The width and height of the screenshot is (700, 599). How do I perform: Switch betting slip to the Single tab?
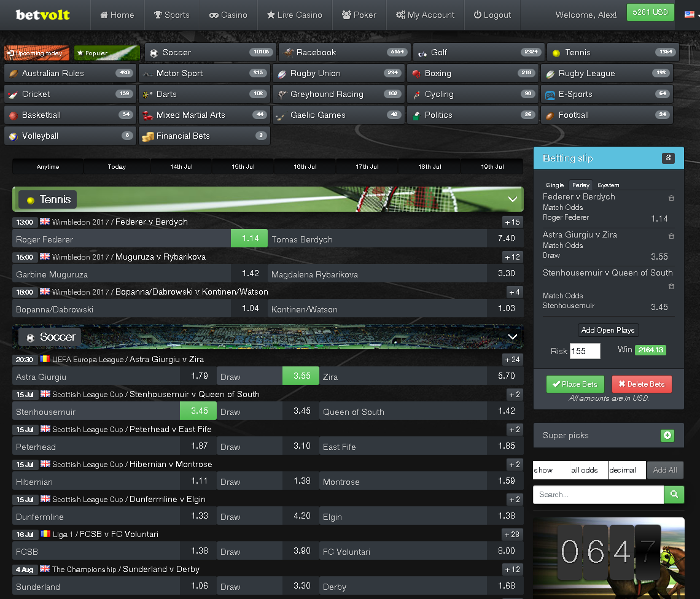coord(555,185)
